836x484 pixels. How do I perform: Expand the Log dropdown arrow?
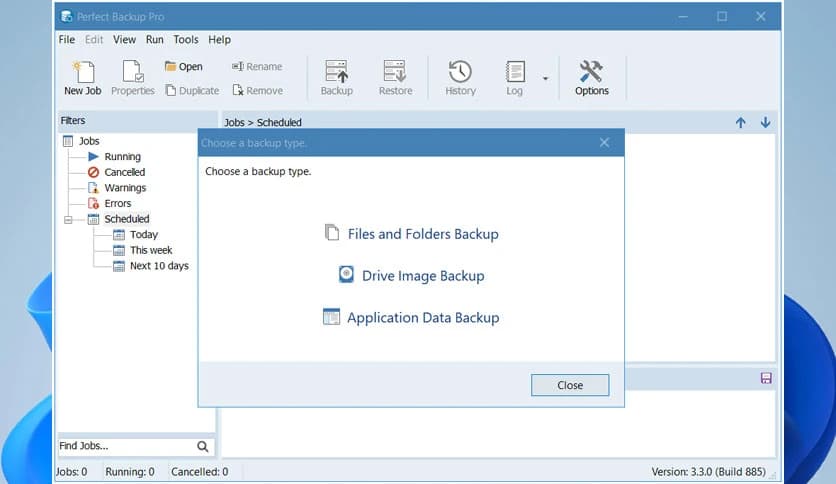[545, 78]
